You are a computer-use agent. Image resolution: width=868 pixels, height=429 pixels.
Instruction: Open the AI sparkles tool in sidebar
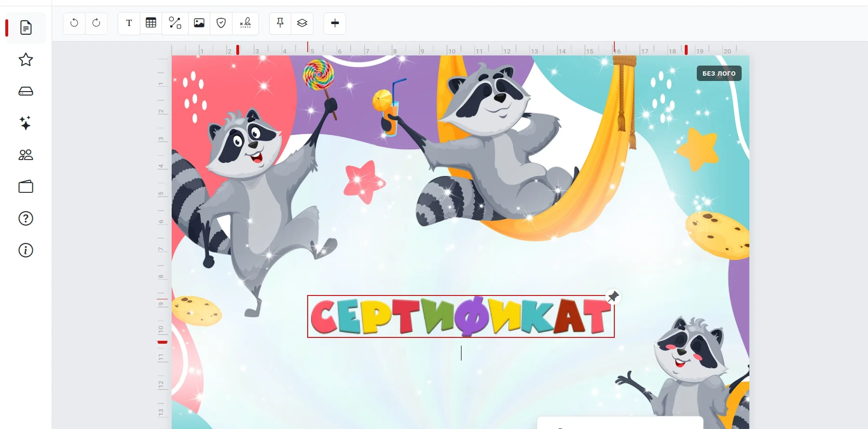pyautogui.click(x=26, y=123)
